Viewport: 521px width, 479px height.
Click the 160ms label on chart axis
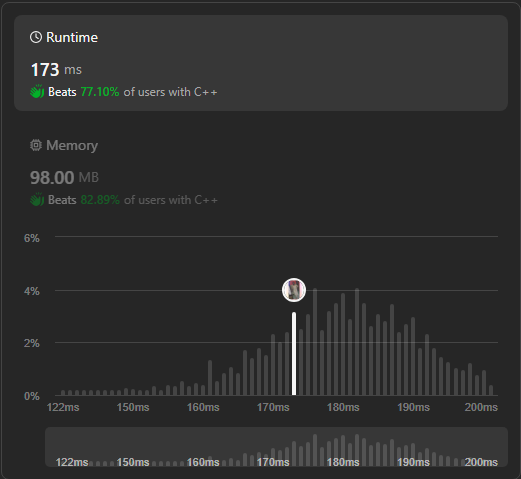(x=203, y=407)
